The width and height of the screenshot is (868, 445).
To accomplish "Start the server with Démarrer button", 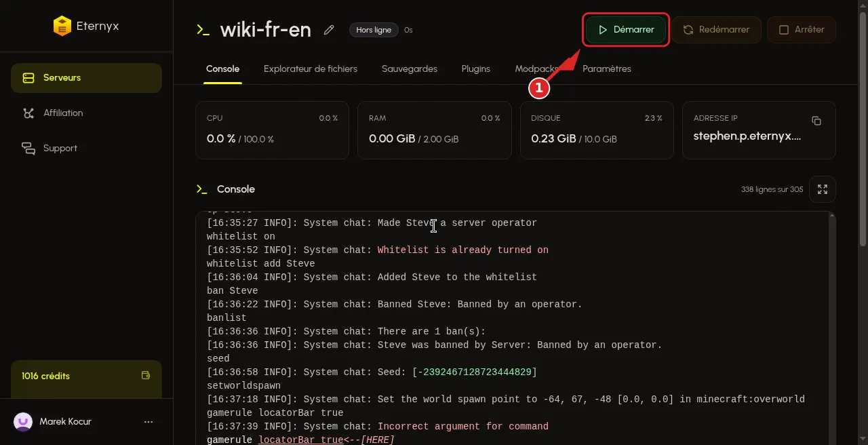I will pyautogui.click(x=625, y=30).
